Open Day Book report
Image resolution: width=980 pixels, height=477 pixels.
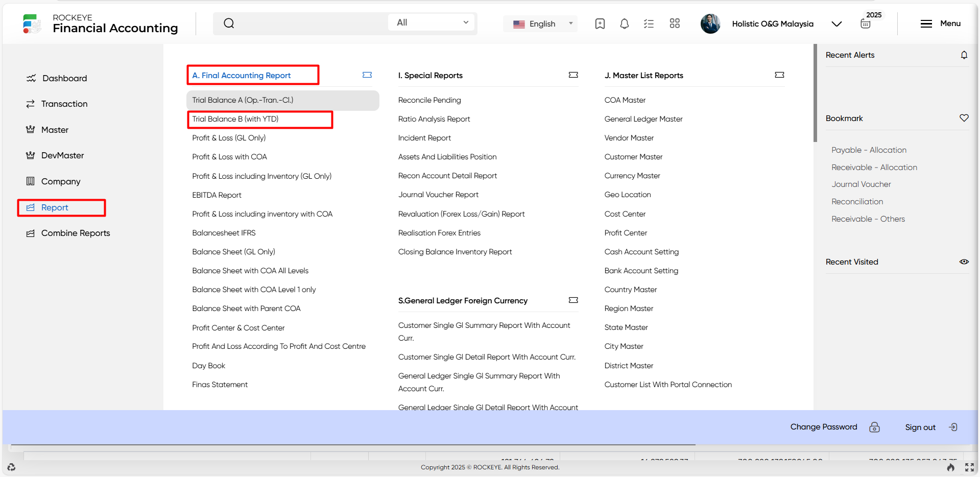pyautogui.click(x=208, y=366)
